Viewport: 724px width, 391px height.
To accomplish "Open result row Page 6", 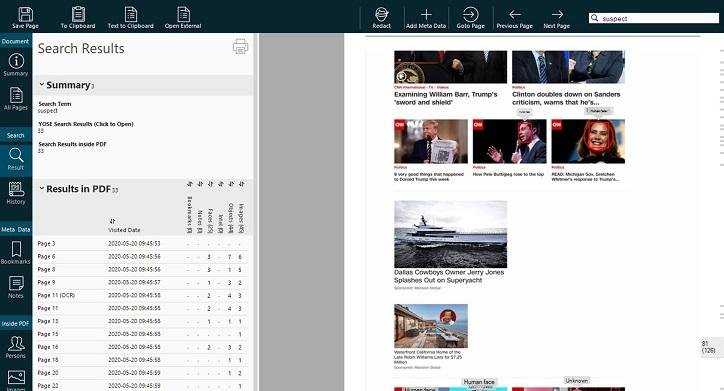I will [x=142, y=256].
